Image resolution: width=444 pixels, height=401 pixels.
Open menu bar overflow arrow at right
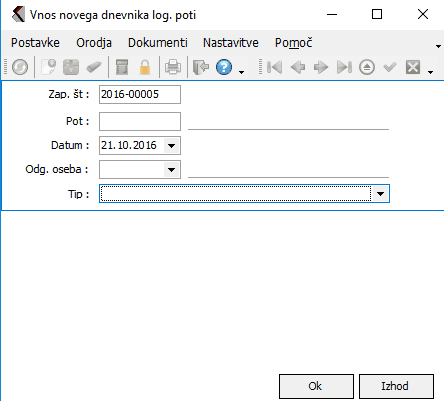coord(439,46)
